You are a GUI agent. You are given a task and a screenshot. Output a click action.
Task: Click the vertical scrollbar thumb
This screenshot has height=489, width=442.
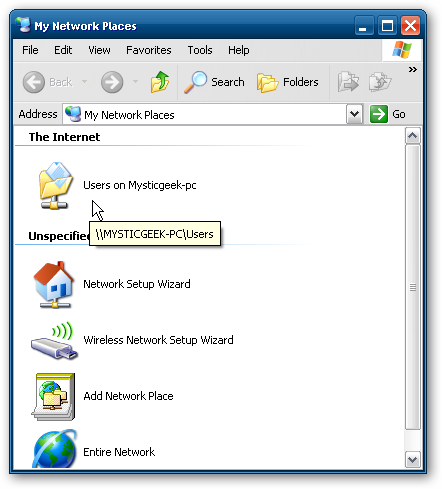pyautogui.click(x=413, y=287)
